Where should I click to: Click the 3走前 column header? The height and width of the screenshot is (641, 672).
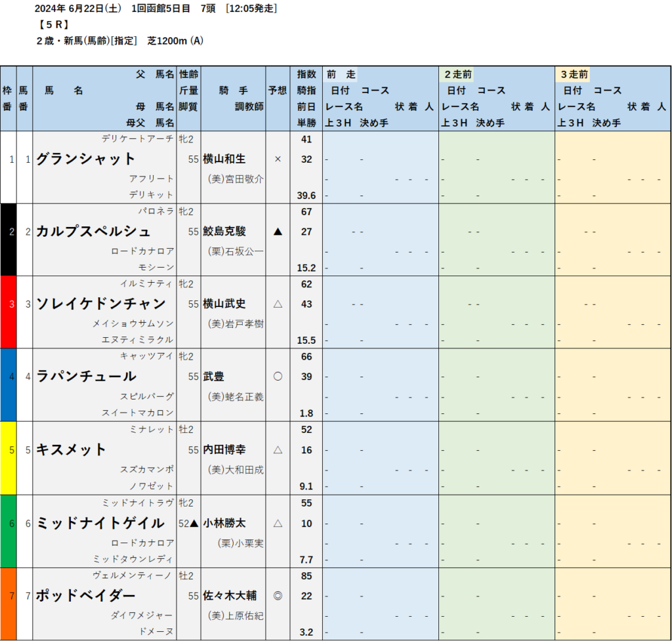click(x=574, y=74)
